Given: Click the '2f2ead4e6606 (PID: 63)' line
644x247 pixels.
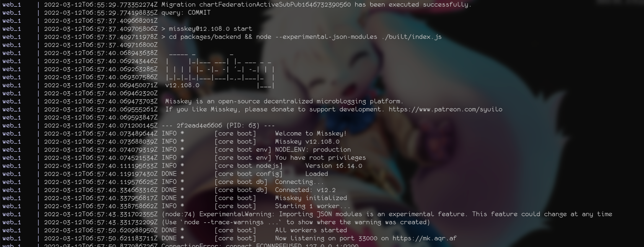Looking at the screenshot, I should click(218, 126).
